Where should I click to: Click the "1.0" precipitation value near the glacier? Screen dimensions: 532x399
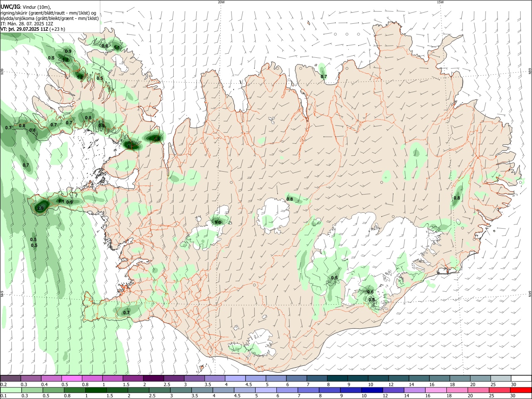point(217,222)
